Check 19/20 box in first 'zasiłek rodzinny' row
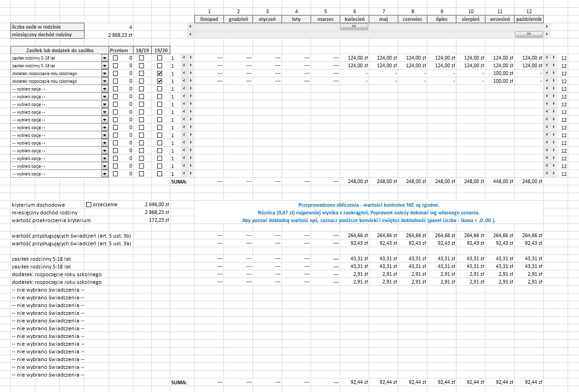This screenshot has height=392, width=579. coord(159,58)
